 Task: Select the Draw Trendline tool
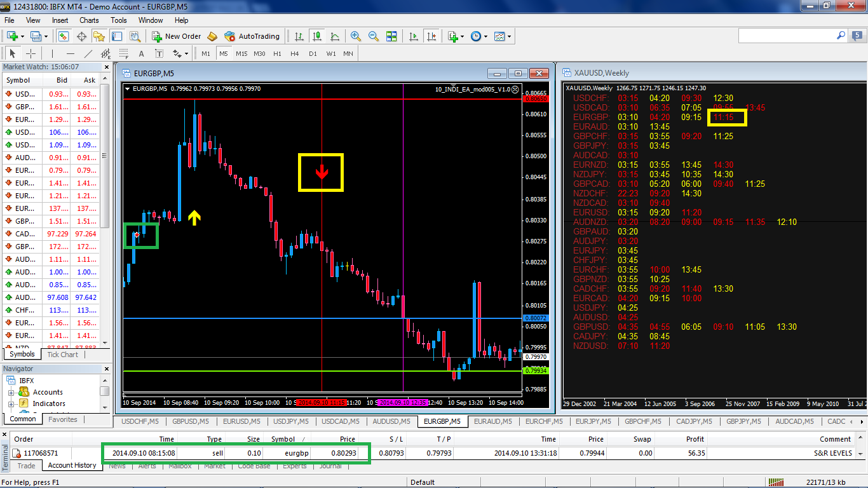click(x=88, y=53)
